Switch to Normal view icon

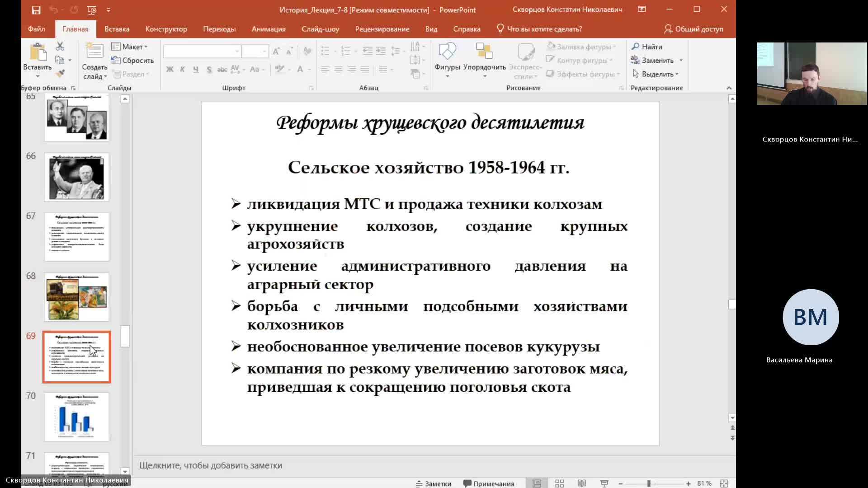(537, 483)
